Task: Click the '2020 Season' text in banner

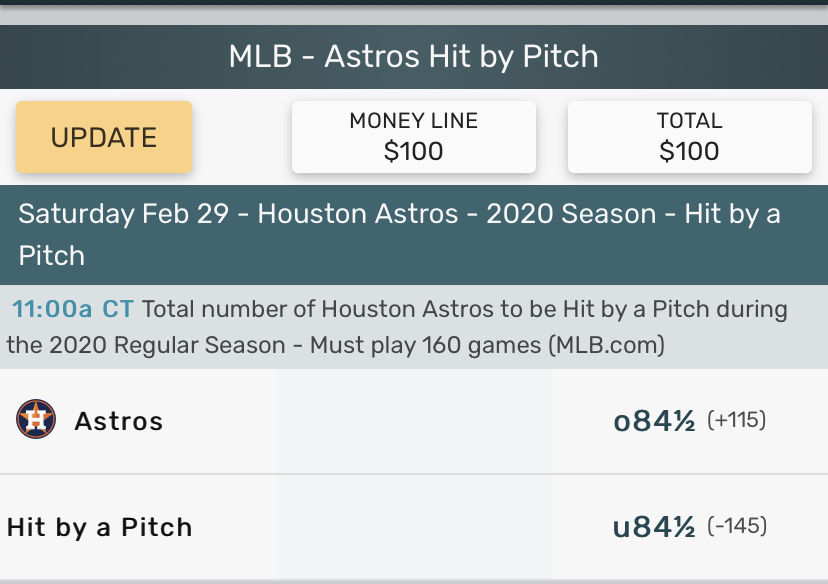Action: (571, 214)
